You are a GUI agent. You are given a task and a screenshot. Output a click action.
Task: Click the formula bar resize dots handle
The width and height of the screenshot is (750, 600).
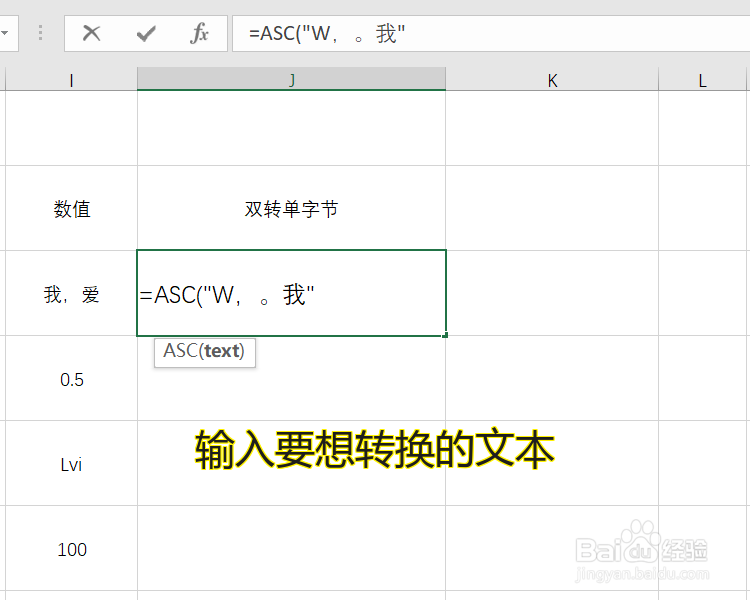[40, 33]
